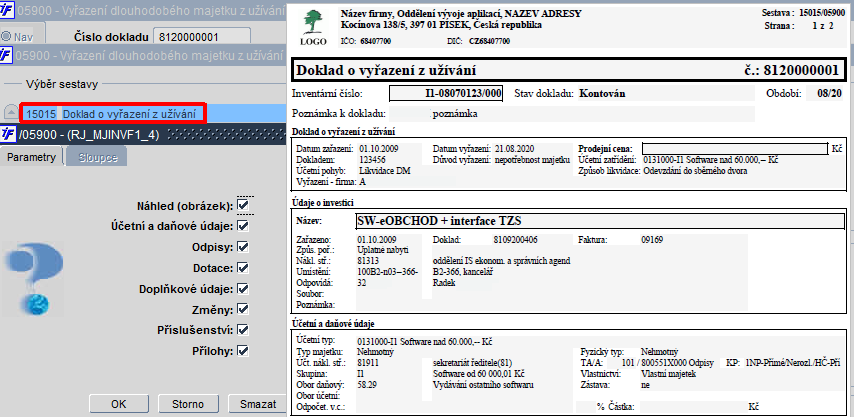Click the up-arrow button beside report 15015
The height and width of the screenshot is (417, 854).
10,113
